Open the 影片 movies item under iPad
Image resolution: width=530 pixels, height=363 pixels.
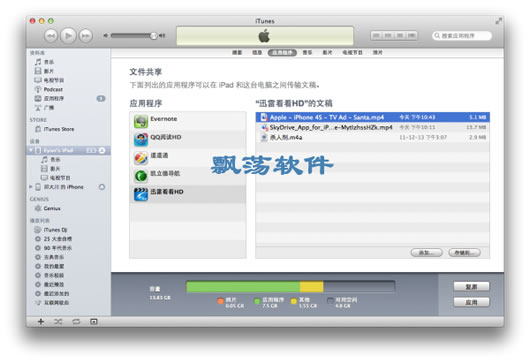51,169
